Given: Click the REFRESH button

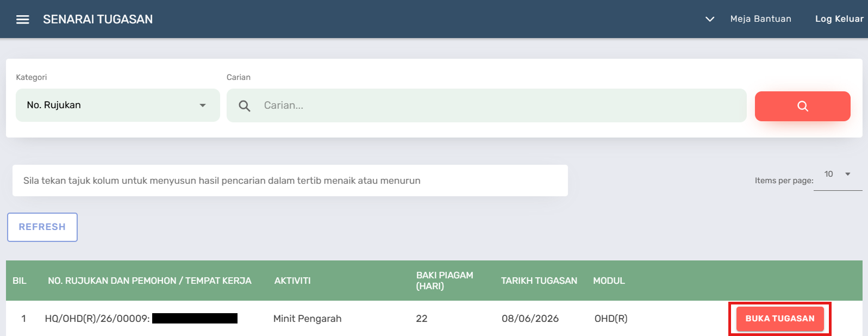Looking at the screenshot, I should [x=42, y=227].
